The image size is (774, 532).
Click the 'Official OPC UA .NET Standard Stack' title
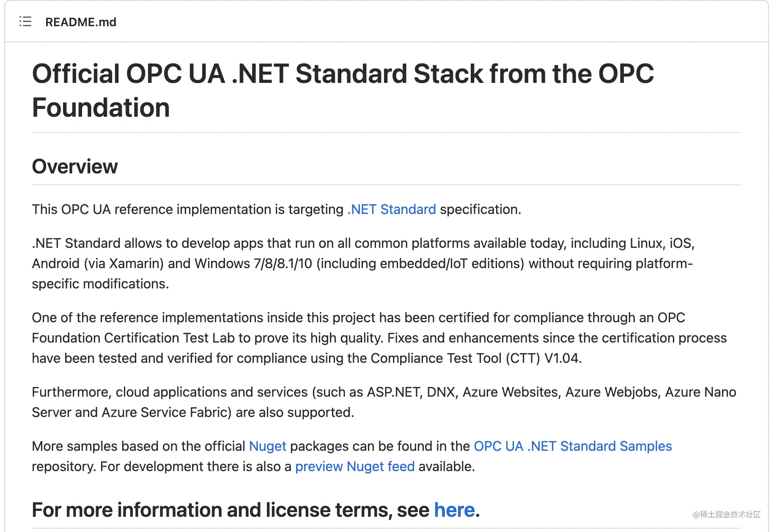[x=343, y=90]
